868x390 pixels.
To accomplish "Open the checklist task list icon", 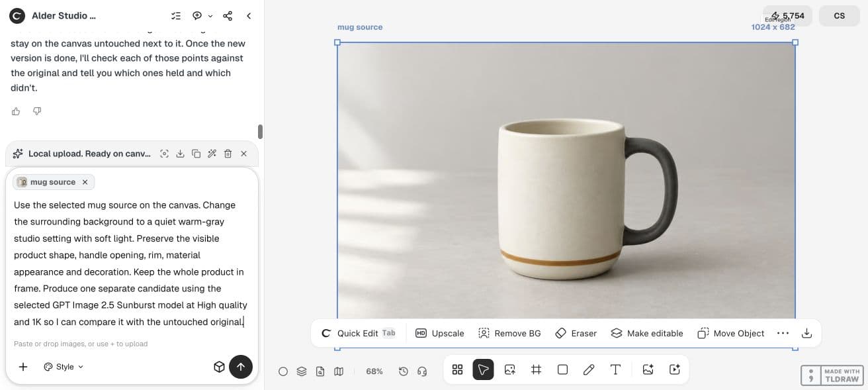I will [x=175, y=16].
